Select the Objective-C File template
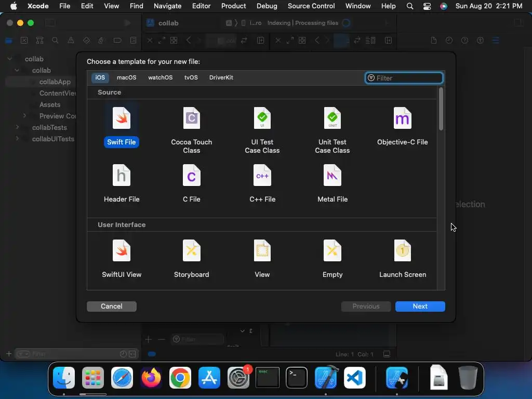 pos(403,126)
